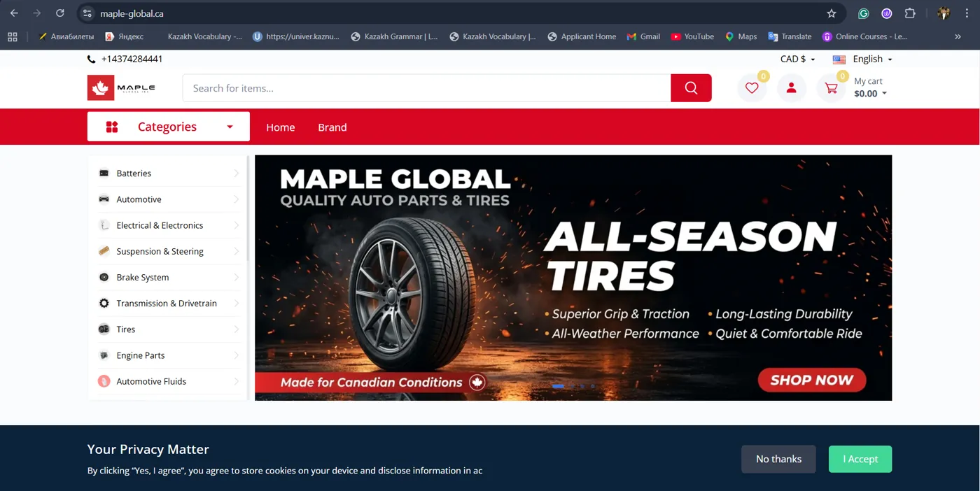Open the CAD $ currency dropdown

(x=798, y=59)
